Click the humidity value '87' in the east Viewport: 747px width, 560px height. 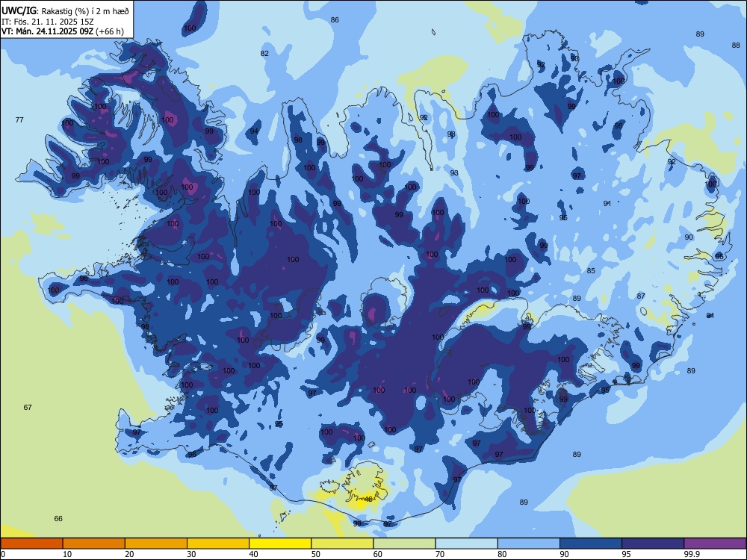(x=641, y=296)
